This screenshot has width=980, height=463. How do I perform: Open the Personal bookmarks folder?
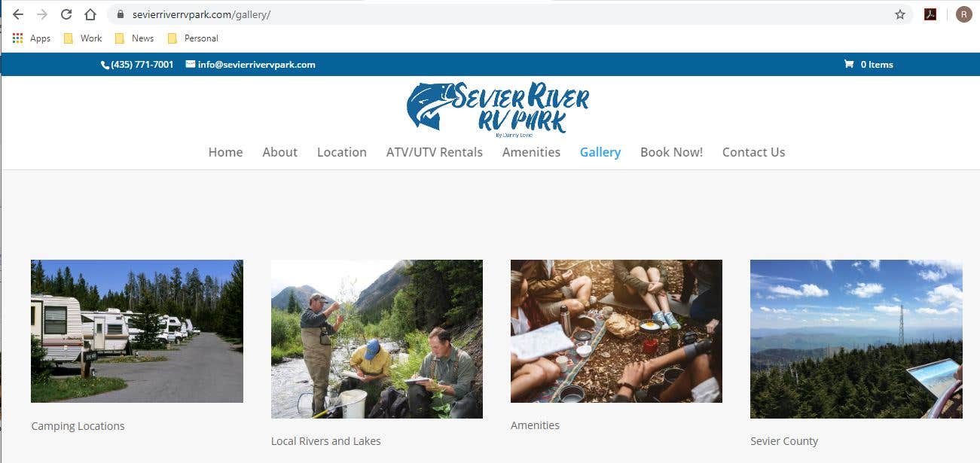click(193, 38)
